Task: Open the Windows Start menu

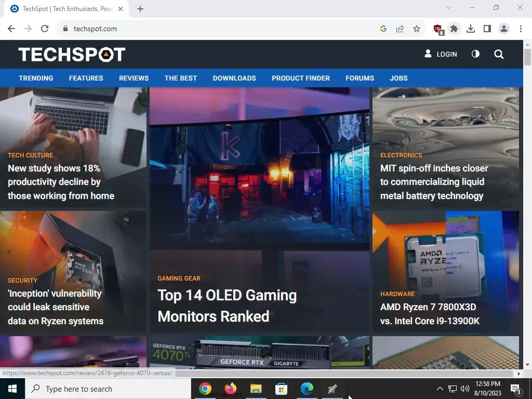Action: [12, 389]
